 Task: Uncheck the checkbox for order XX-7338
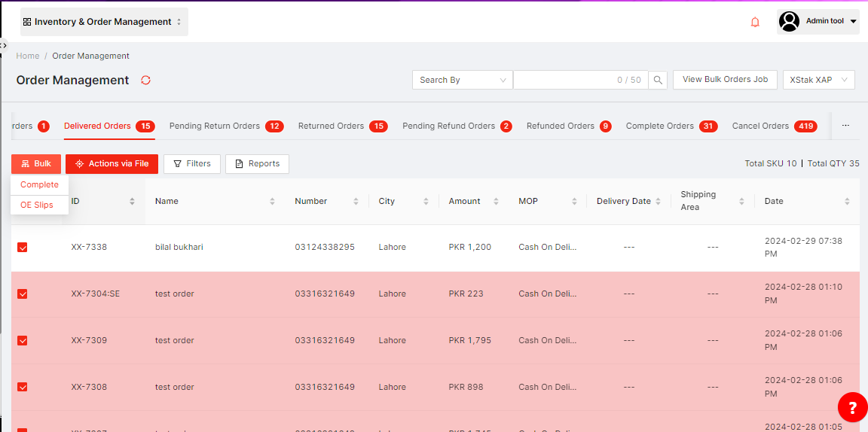tap(23, 247)
